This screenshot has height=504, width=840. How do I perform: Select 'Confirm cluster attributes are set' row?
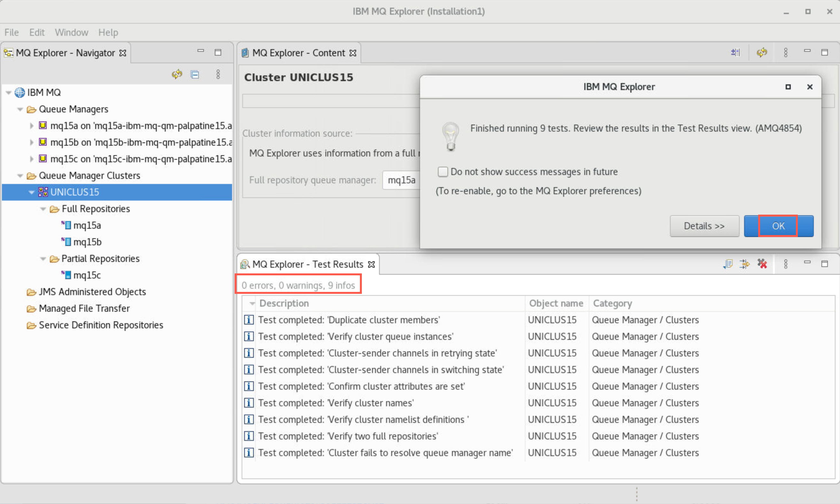539,386
